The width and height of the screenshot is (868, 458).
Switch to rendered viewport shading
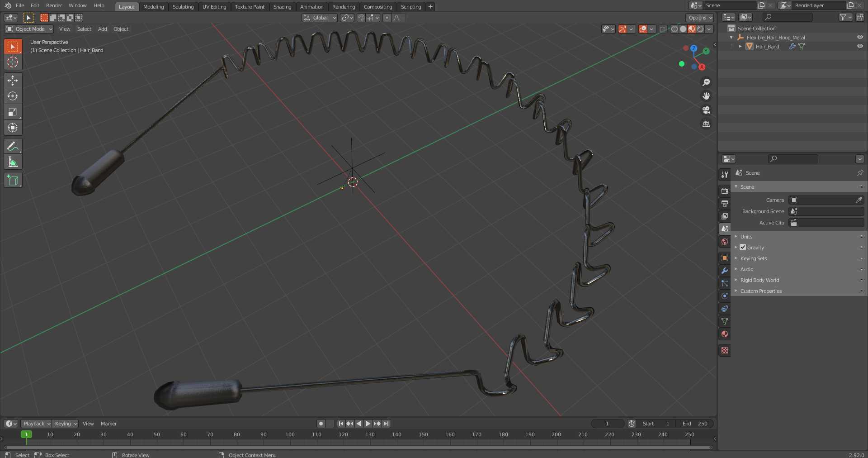click(700, 29)
